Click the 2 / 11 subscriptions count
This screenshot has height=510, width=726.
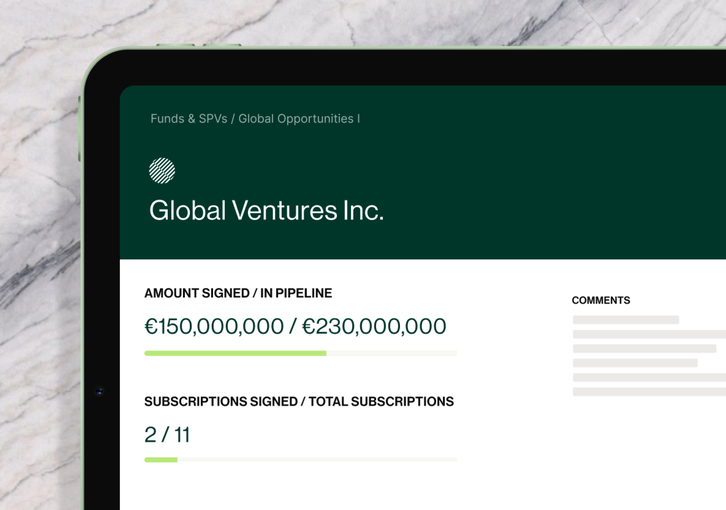click(x=167, y=434)
